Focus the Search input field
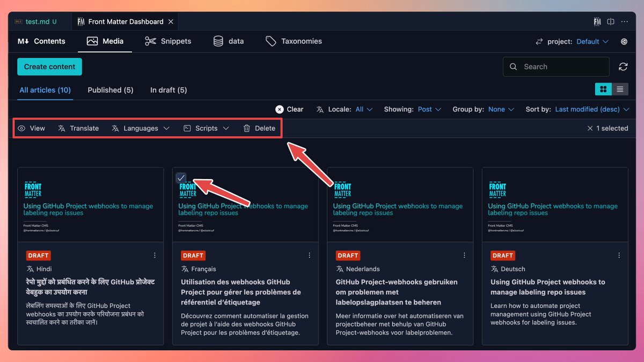 (x=556, y=67)
